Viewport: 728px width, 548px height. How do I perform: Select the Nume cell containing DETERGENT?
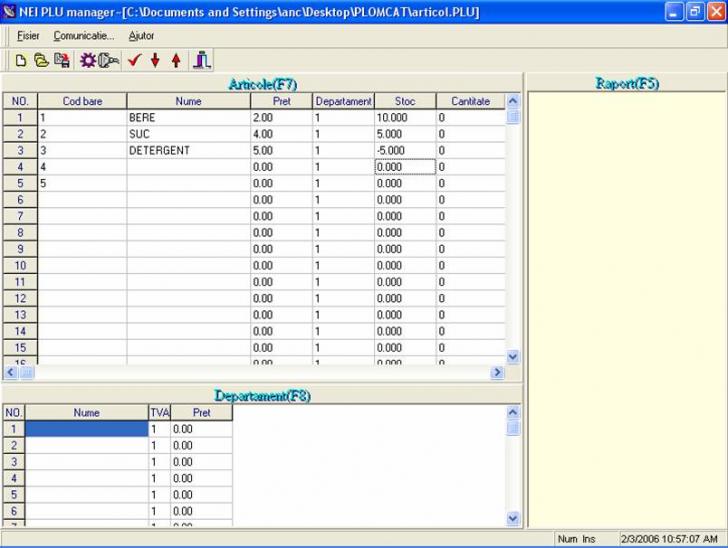tap(187, 150)
